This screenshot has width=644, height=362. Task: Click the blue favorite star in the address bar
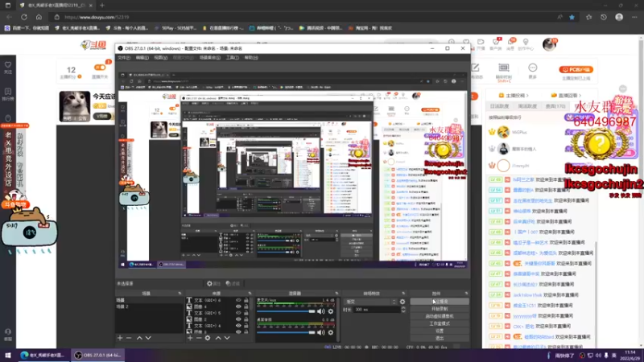[572, 17]
